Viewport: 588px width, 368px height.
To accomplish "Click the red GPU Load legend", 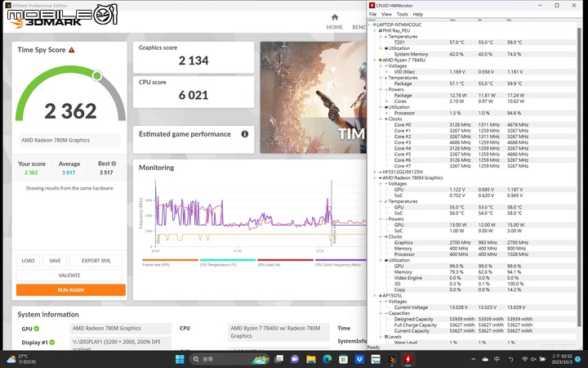I will coord(285,263).
